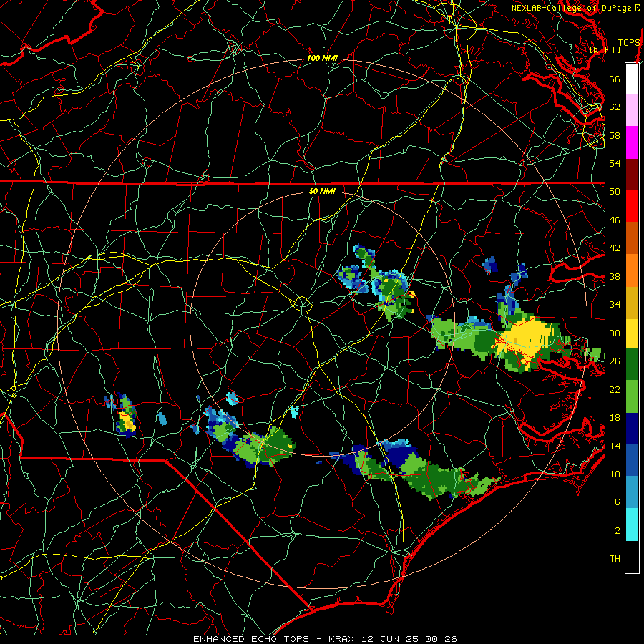
Task: Click the large yellow echo core in the east
Action: tap(526, 338)
